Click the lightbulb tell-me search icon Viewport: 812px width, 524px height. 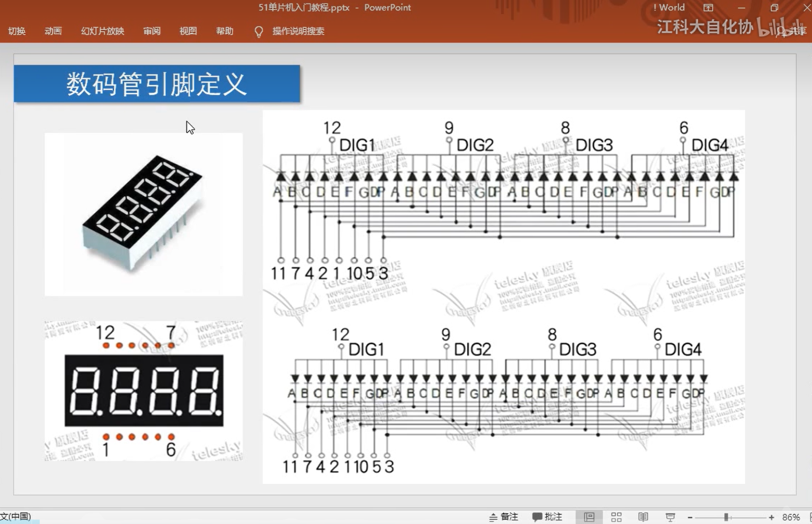(259, 32)
